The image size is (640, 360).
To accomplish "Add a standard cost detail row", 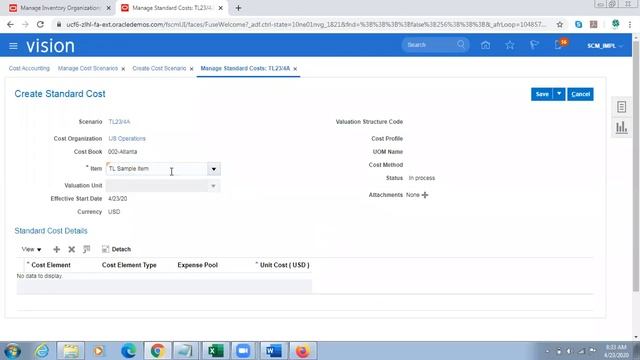I will tap(56, 249).
